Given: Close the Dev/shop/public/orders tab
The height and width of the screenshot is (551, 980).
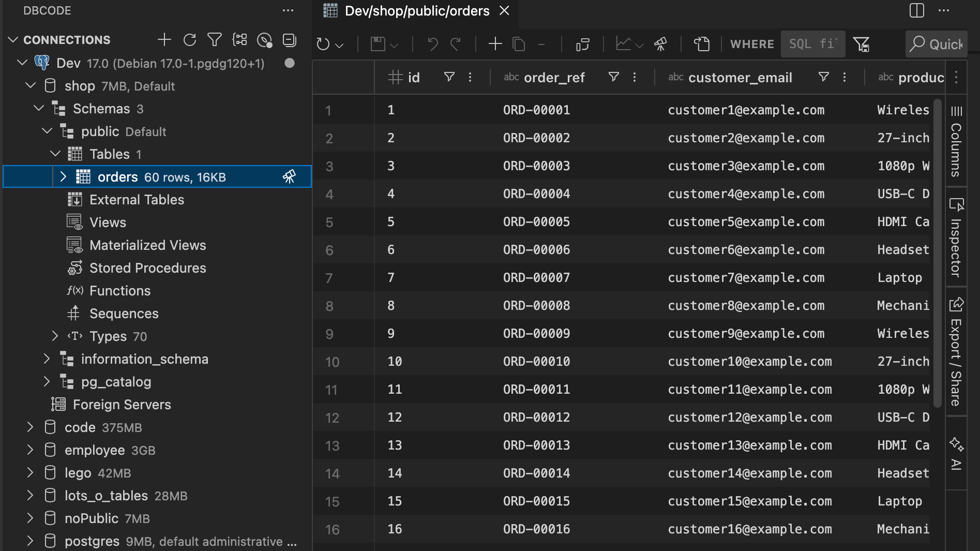Looking at the screenshot, I should [x=505, y=10].
